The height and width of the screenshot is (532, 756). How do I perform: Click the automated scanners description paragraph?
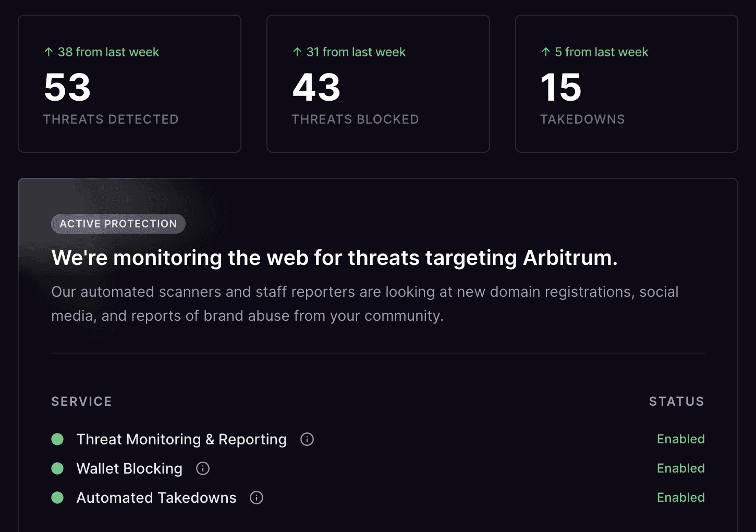[365, 304]
